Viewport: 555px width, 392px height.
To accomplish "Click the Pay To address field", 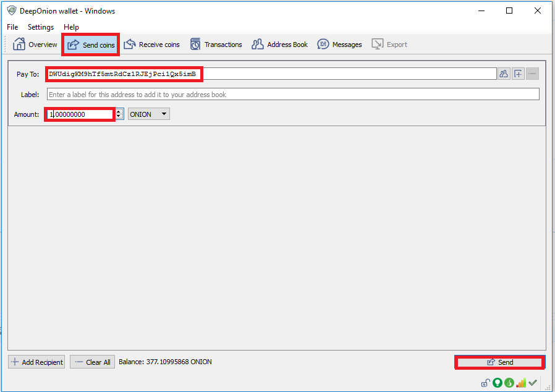I will point(271,74).
